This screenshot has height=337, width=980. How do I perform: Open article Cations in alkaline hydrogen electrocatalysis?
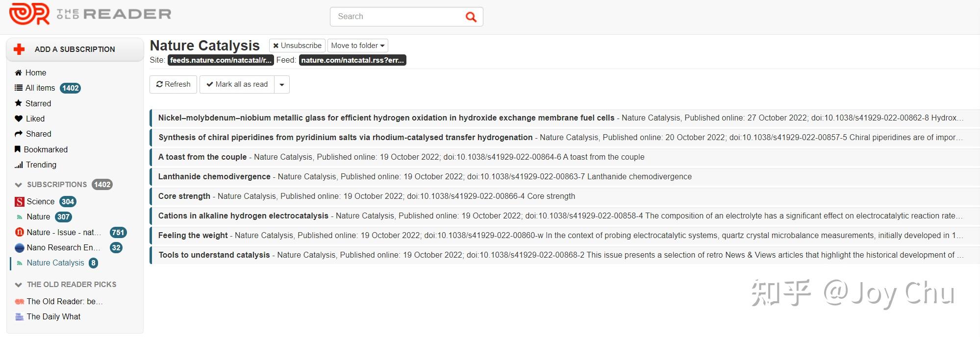[x=564, y=216]
